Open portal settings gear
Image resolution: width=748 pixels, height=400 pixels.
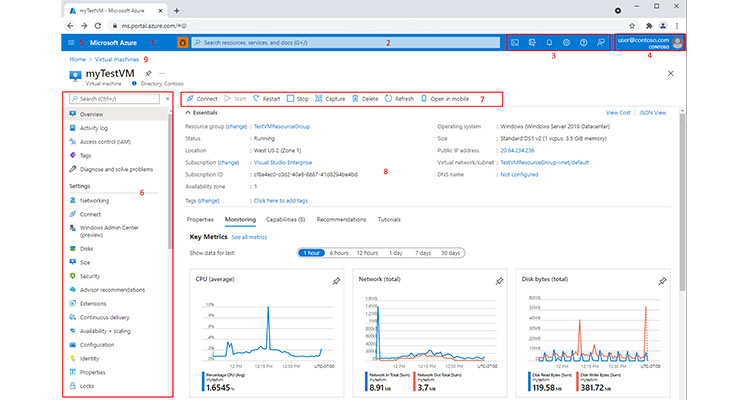(x=566, y=42)
